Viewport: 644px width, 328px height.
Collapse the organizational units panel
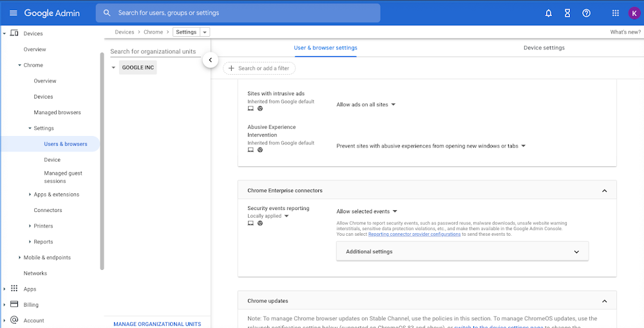pos(211,60)
